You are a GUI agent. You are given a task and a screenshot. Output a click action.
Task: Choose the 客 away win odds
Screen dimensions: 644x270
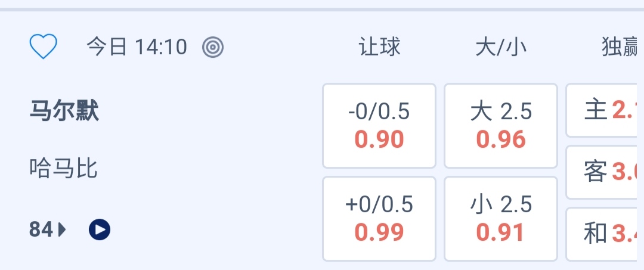[x=605, y=172]
